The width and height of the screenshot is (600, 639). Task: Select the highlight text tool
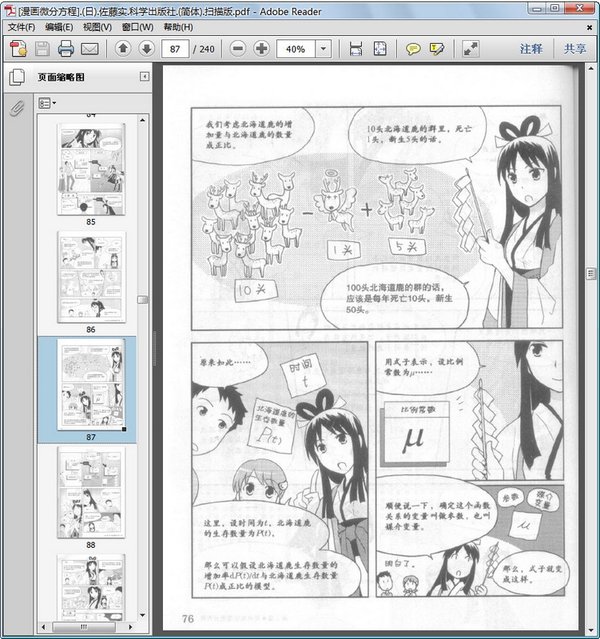[437, 49]
